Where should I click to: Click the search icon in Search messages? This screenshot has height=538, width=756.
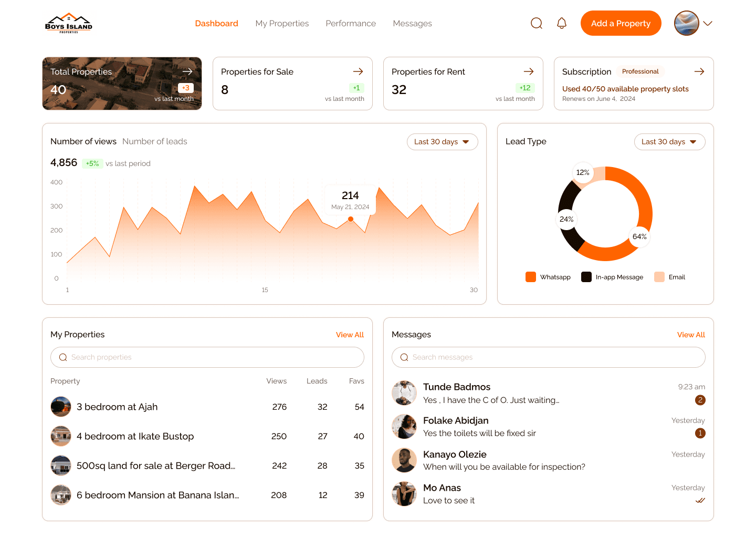point(404,357)
